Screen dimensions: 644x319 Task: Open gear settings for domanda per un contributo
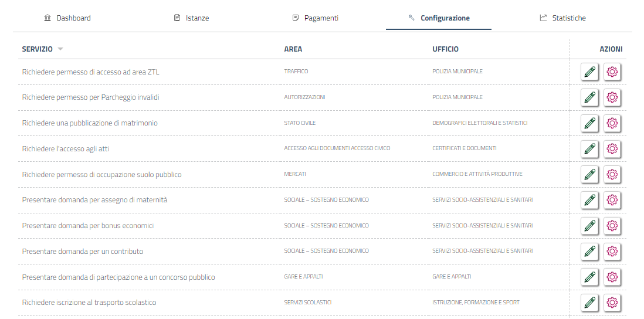[612, 252]
